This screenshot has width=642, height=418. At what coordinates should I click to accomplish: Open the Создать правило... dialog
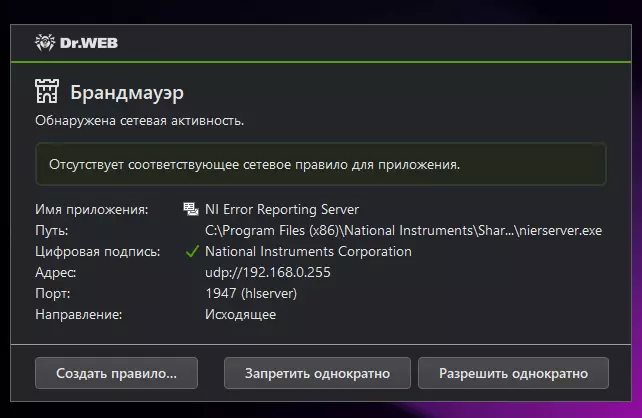click(116, 373)
